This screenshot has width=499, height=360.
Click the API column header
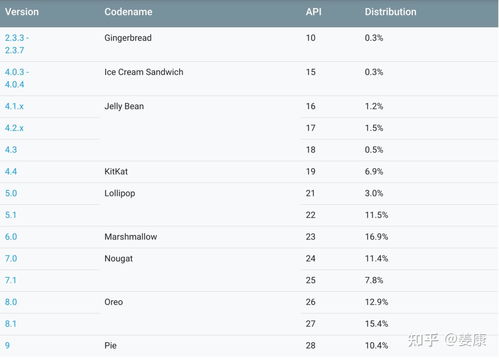point(314,12)
